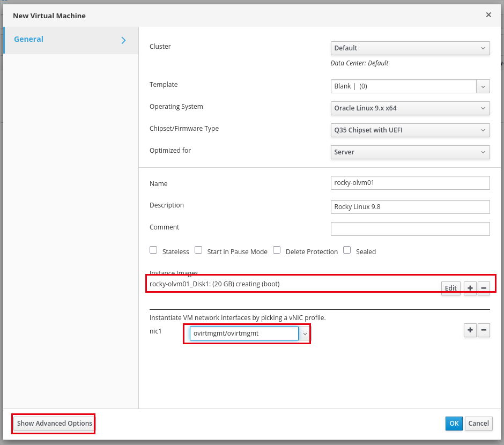Click the rocky-olvm01_Disk1 disk entry text
The height and width of the screenshot is (445, 504).
click(x=214, y=284)
